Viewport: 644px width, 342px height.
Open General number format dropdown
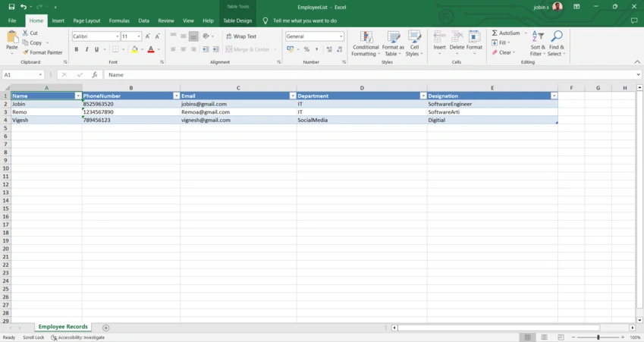point(341,36)
